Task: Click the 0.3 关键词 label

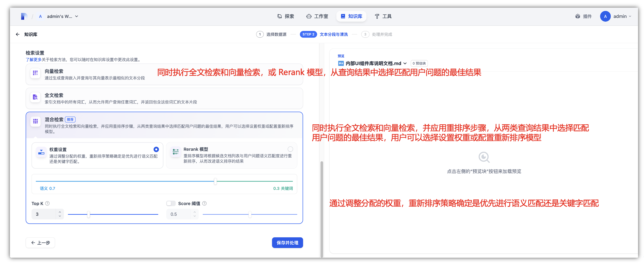Action: click(283, 188)
